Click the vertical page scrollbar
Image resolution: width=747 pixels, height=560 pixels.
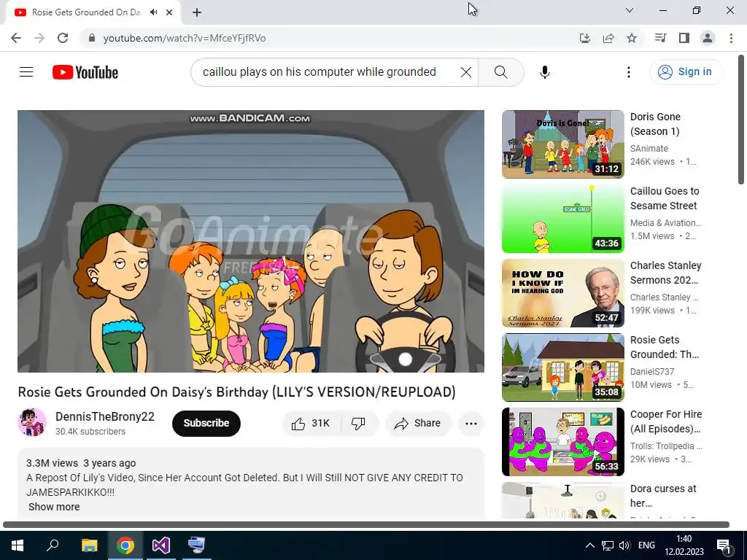pos(741,119)
